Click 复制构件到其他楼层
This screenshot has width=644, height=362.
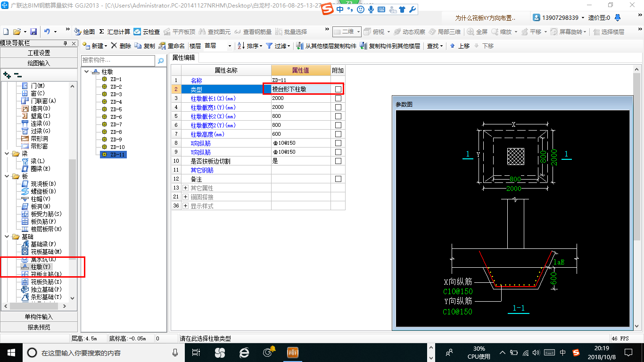click(x=390, y=46)
